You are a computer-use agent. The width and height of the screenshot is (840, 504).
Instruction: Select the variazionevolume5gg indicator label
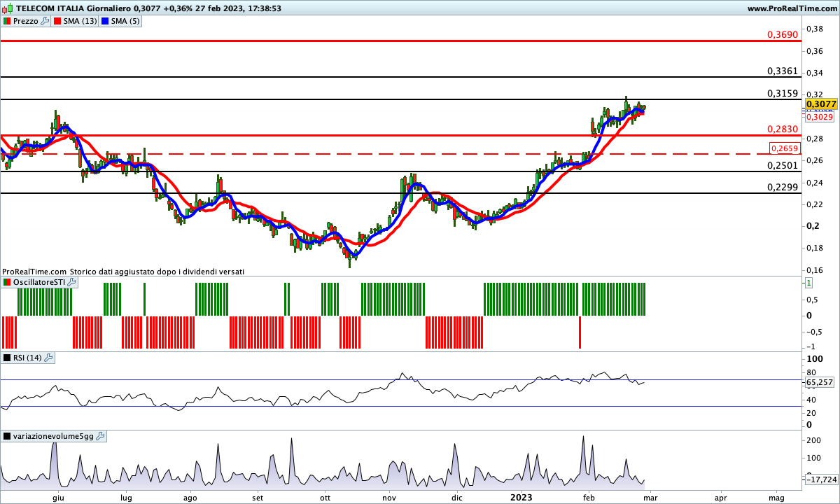[53, 436]
